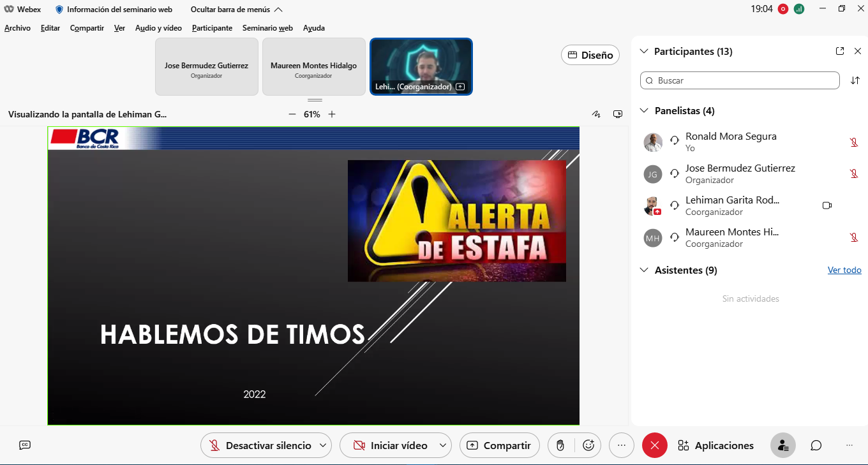This screenshot has width=868, height=465.
Task: Toggle closed captions button
Action: (x=25, y=445)
